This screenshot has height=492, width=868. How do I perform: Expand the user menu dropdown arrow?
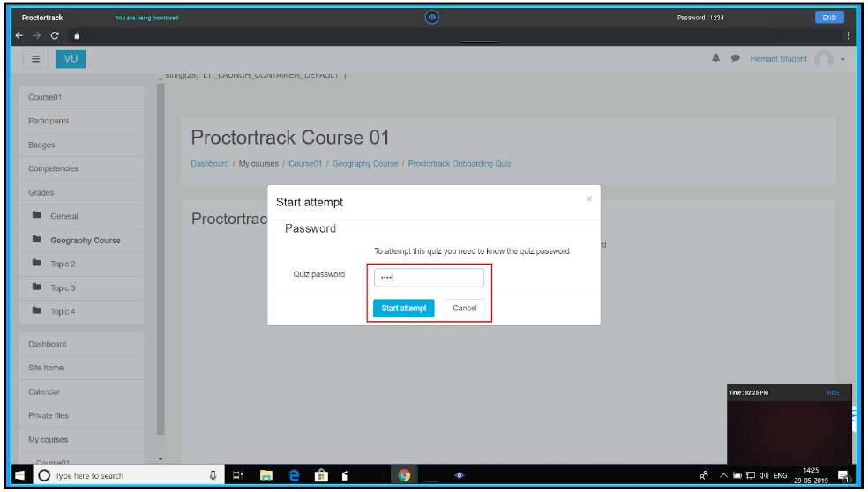[842, 59]
